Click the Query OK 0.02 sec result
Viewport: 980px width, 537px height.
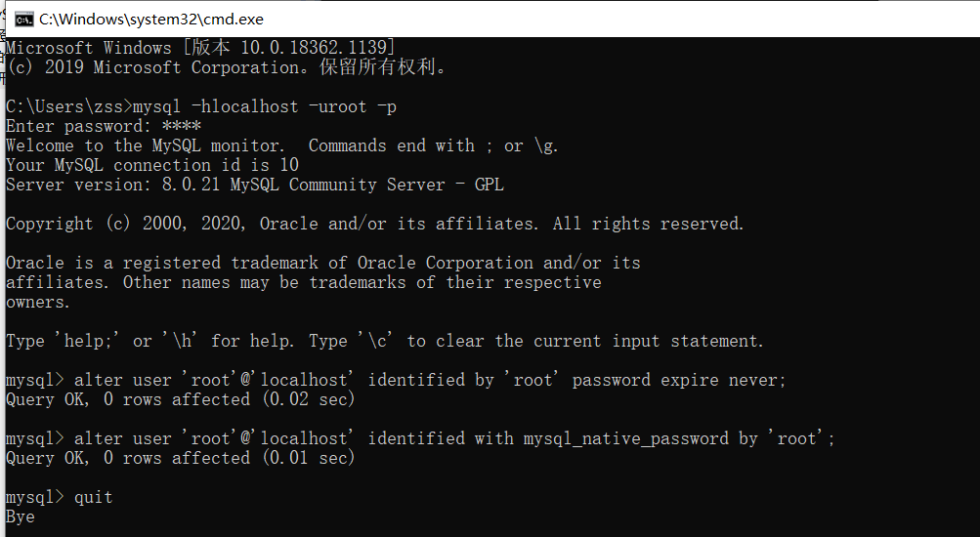[x=180, y=399]
